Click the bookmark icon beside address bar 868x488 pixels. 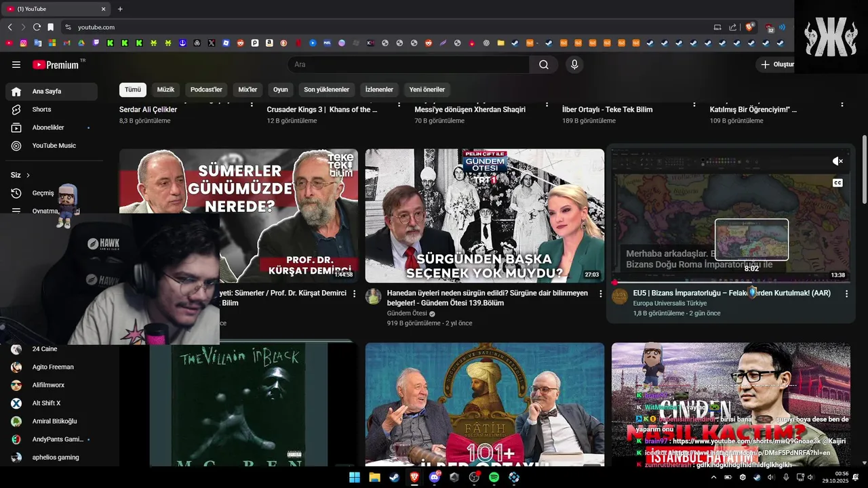[50, 27]
